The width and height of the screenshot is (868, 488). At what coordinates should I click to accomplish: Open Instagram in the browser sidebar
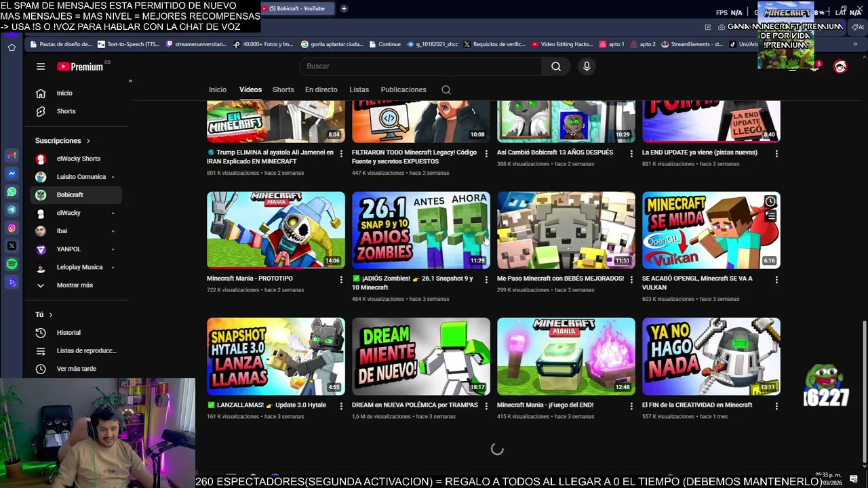(12, 228)
